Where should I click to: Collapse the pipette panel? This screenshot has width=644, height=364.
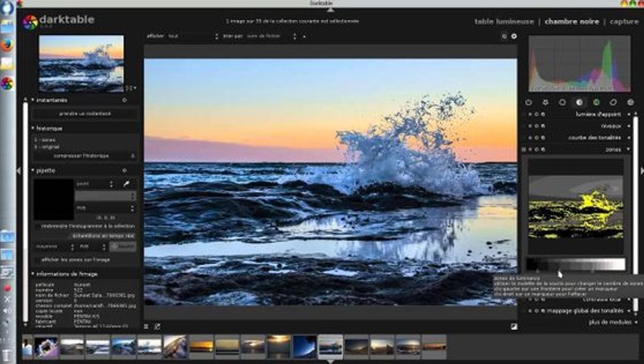click(33, 171)
